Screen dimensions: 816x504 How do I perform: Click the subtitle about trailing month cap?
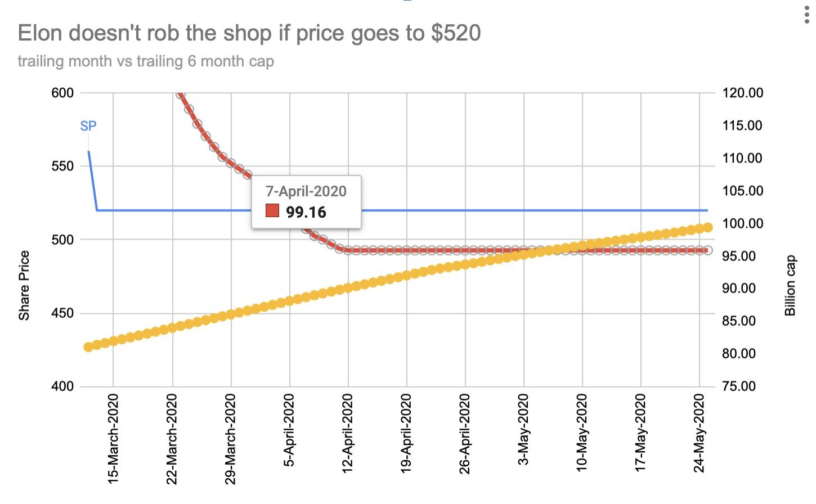146,61
